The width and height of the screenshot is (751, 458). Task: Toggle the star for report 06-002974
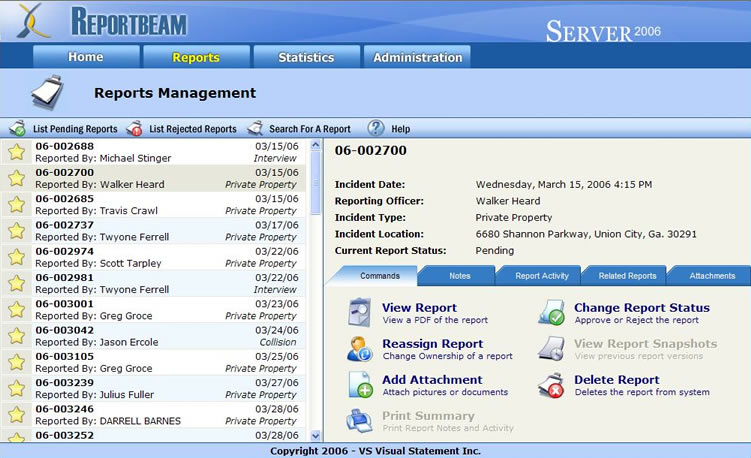tap(16, 257)
